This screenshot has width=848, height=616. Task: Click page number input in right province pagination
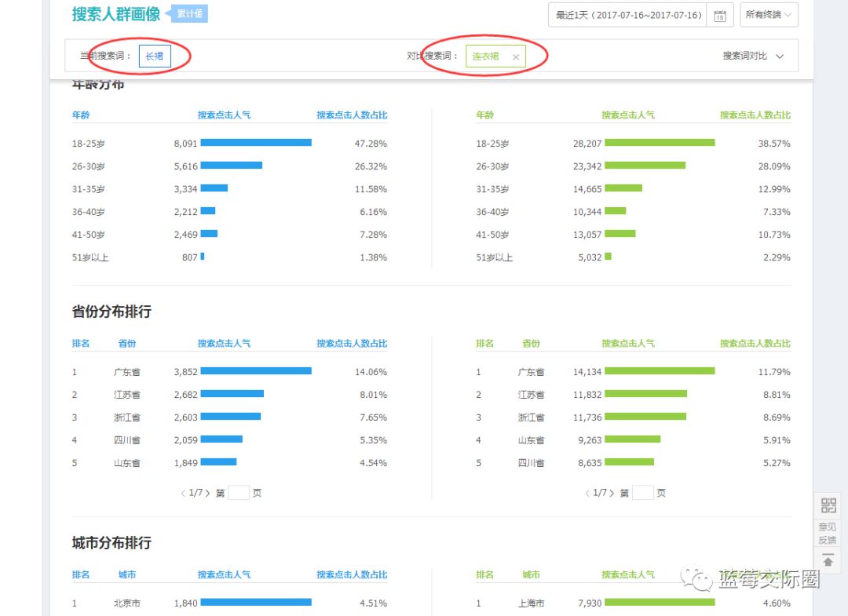(x=642, y=493)
